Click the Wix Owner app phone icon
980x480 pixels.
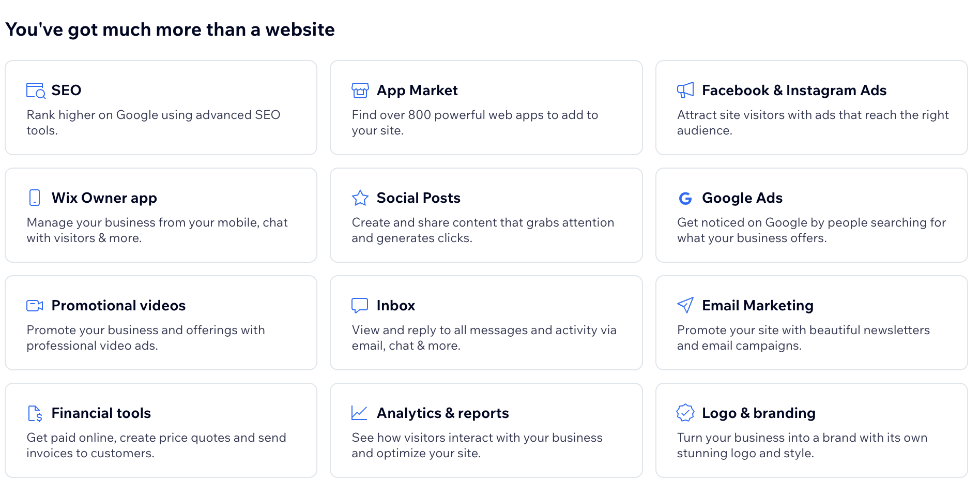(35, 198)
